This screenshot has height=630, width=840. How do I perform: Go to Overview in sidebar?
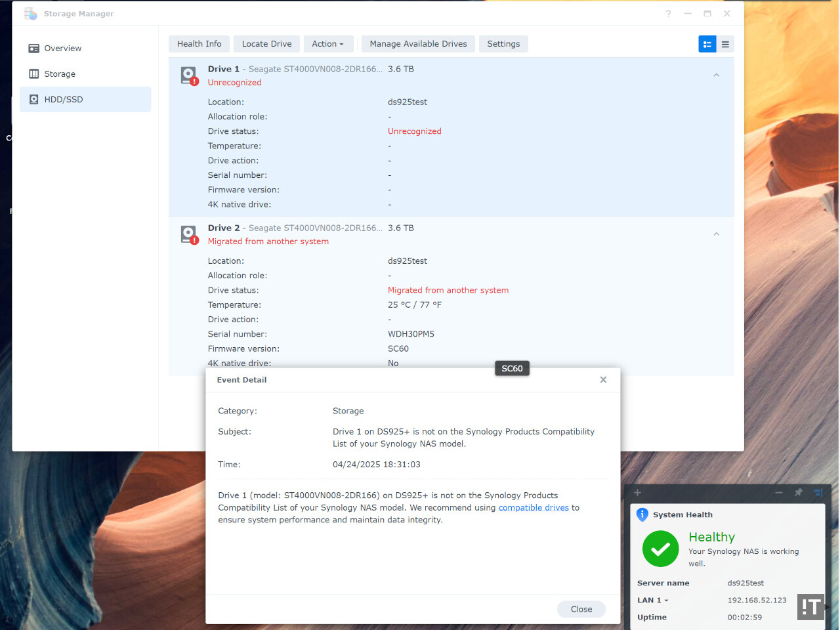tap(63, 49)
